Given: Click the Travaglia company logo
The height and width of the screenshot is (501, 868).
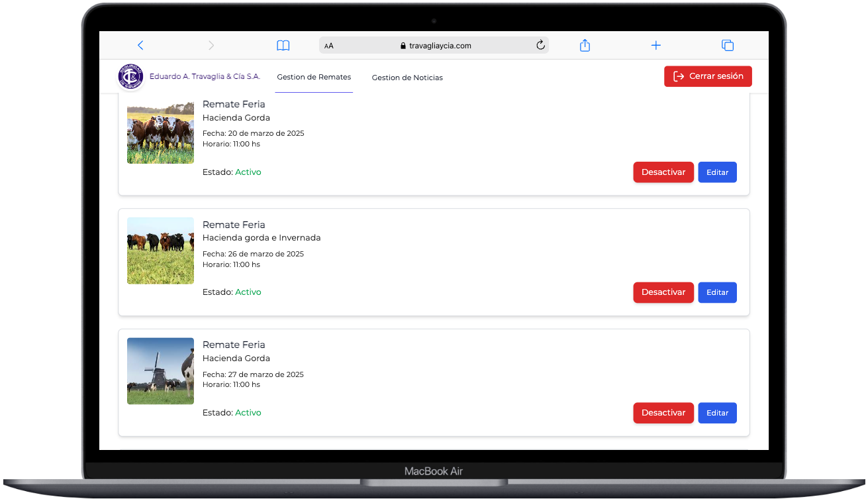Looking at the screenshot, I should coord(130,77).
